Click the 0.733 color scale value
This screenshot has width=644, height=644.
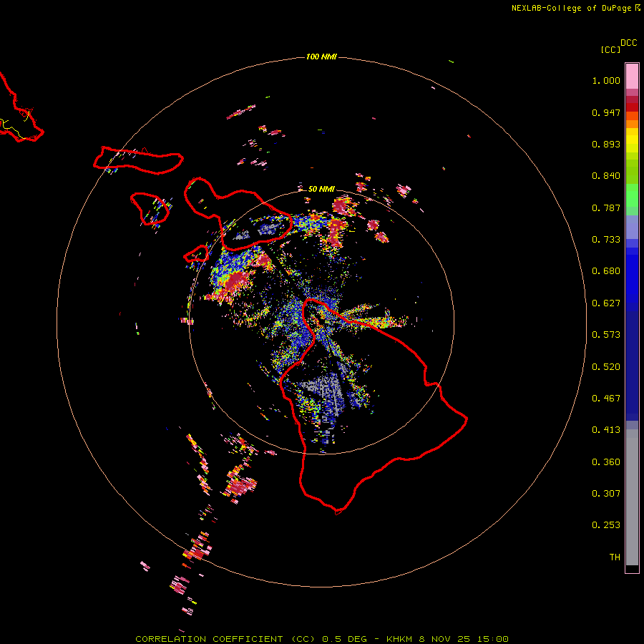tap(606, 240)
